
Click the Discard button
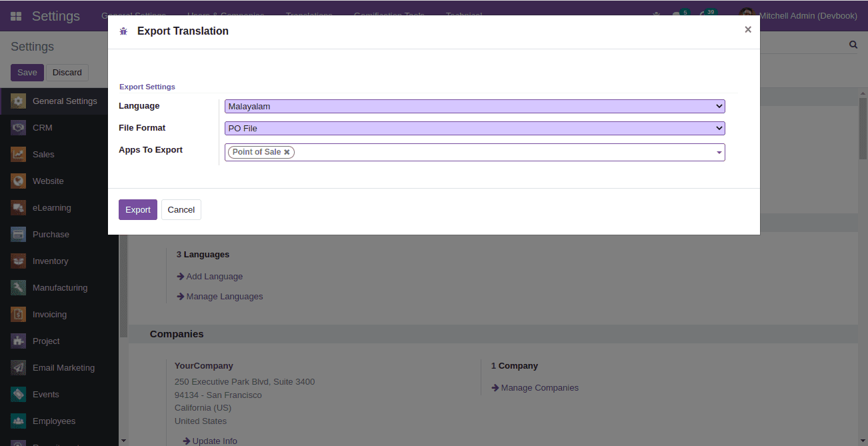[67, 73]
